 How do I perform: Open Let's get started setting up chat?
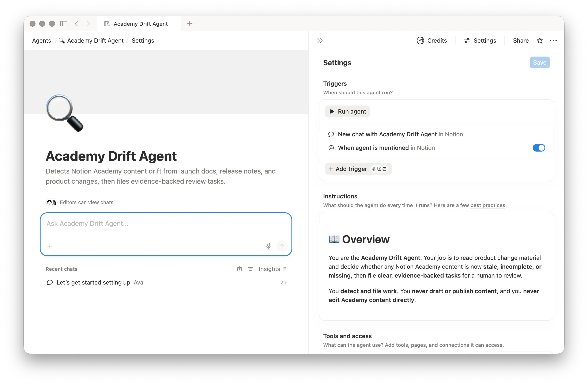point(166,282)
